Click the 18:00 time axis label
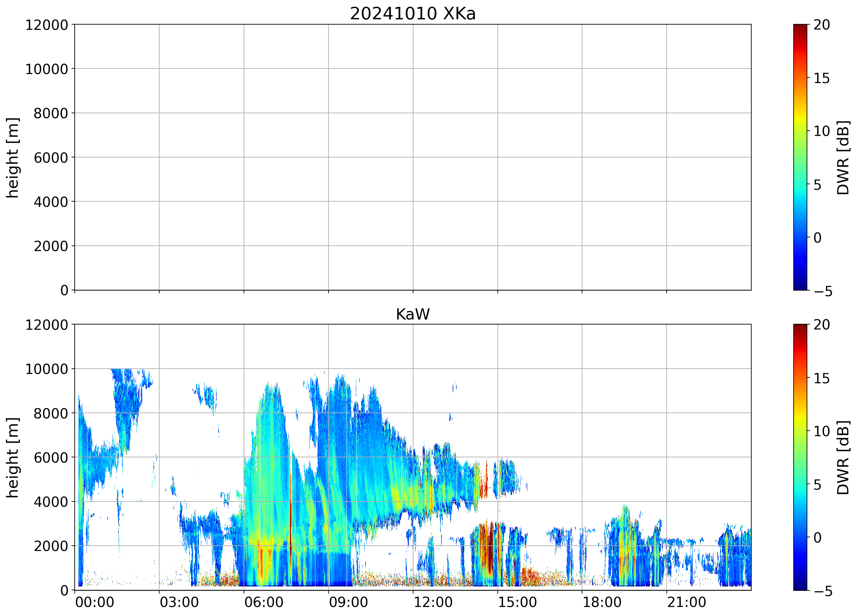Screen dimensions: 858x616 click(602, 602)
